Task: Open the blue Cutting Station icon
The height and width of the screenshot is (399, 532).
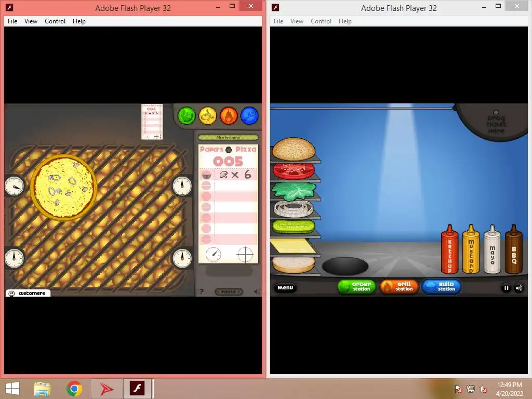Action: [250, 116]
